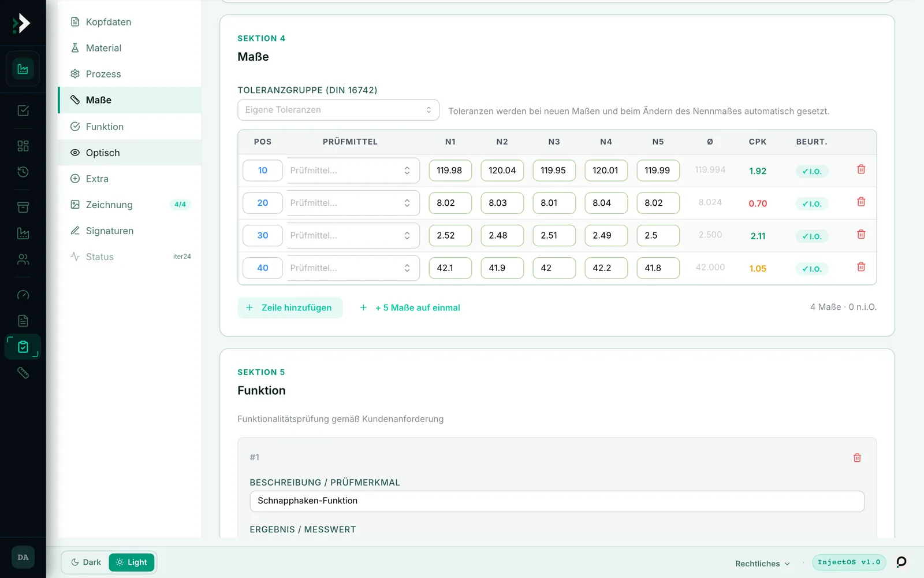Click CPK value 1.05
Viewport: 924px width, 578px height.
coord(758,268)
